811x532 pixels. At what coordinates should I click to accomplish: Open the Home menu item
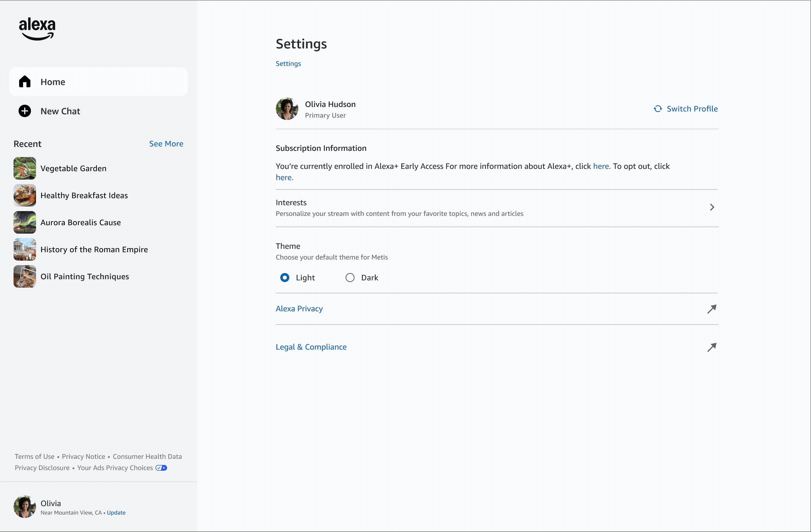98,82
